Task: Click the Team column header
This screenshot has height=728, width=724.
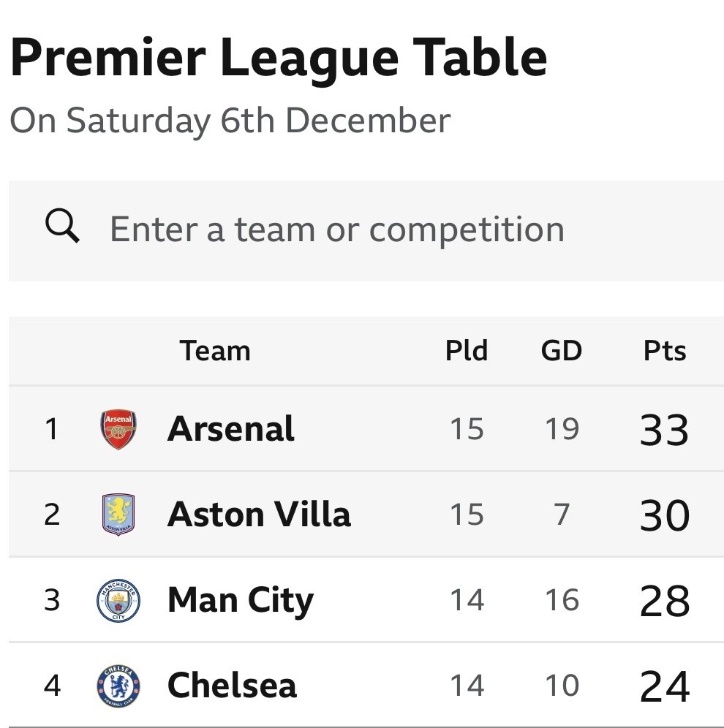Action: [x=215, y=351]
